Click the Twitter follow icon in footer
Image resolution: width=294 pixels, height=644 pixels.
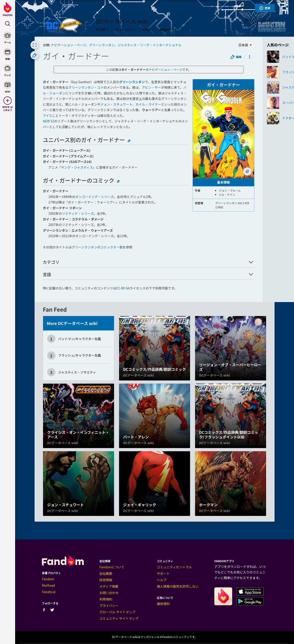coord(52,610)
